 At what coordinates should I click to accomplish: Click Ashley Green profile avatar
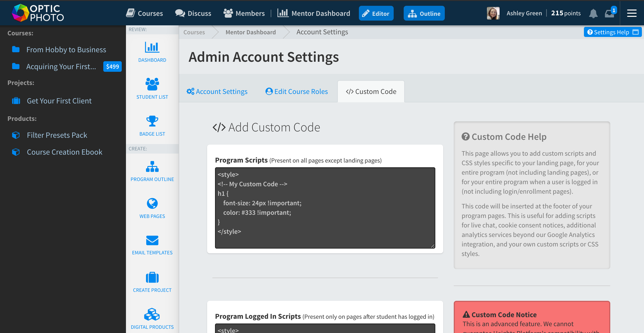(x=493, y=13)
